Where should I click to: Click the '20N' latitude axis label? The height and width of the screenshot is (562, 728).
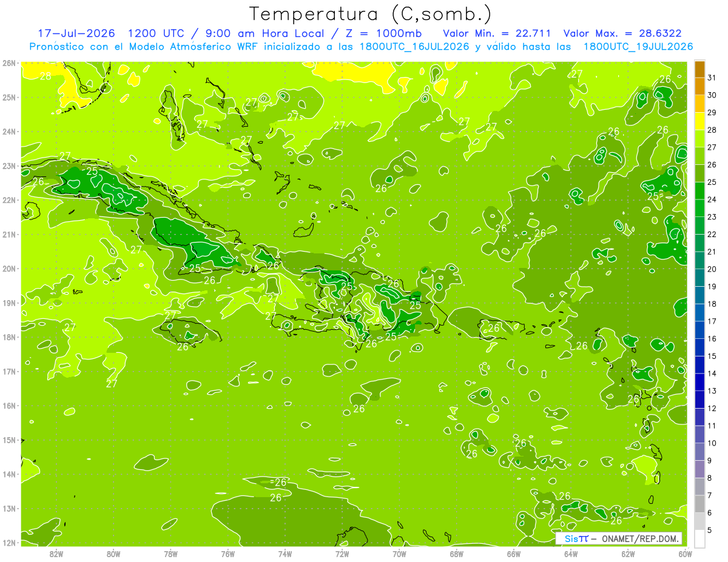(9, 269)
